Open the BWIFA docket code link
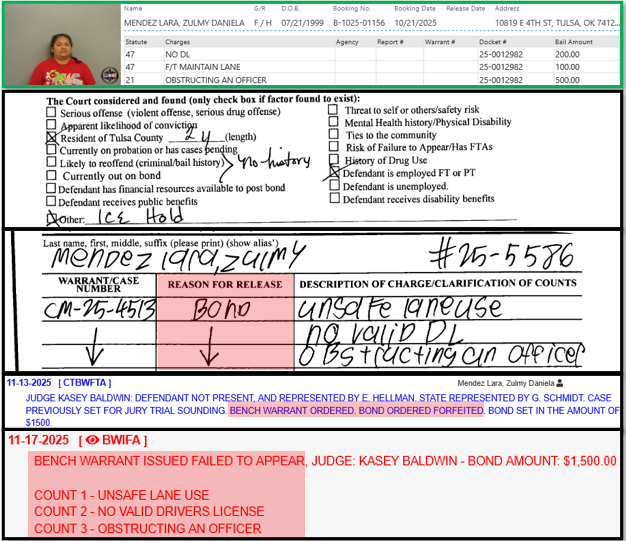Image resolution: width=626 pixels, height=541 pixels. click(x=121, y=440)
